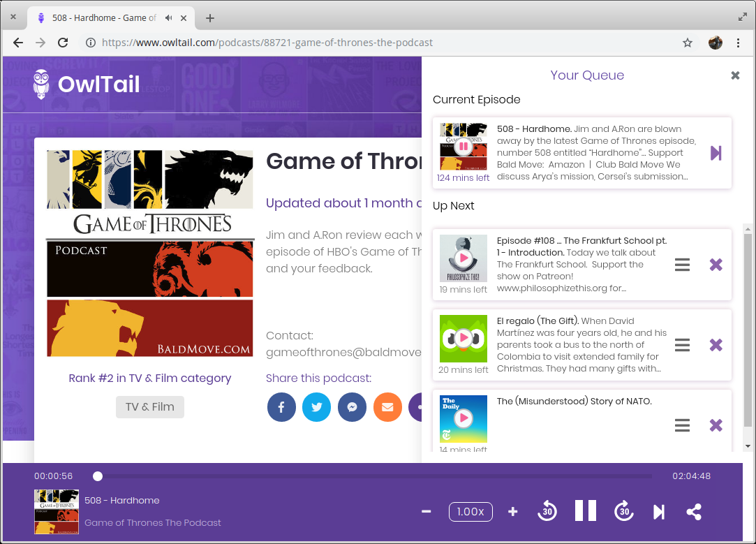This screenshot has width=756, height=544.
Task: Click the 02:04:48 total duration text
Action: point(691,476)
